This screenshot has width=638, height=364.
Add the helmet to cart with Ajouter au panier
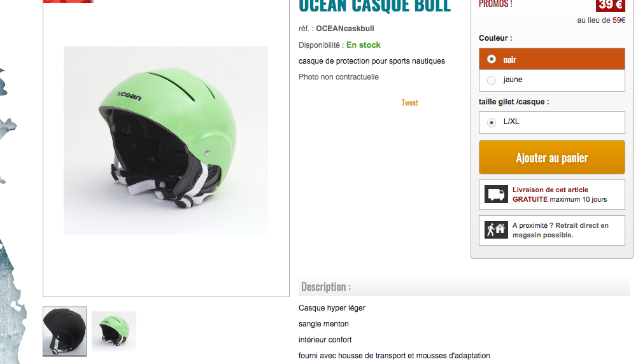pyautogui.click(x=552, y=157)
